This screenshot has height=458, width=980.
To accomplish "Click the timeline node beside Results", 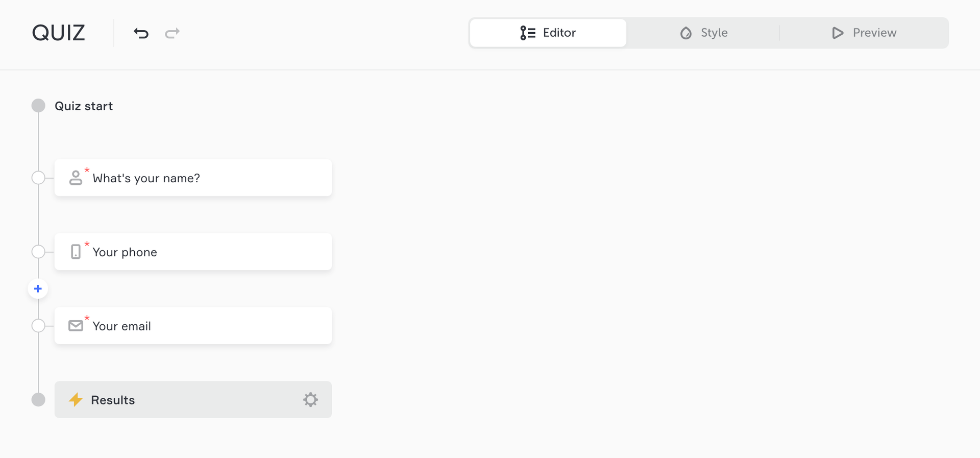I will coord(38,400).
